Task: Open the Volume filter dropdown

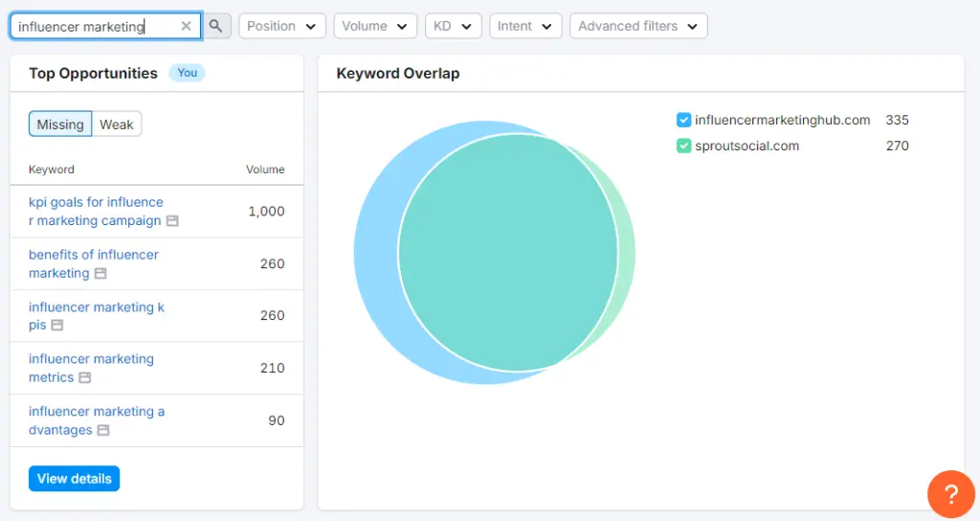Action: (x=375, y=26)
